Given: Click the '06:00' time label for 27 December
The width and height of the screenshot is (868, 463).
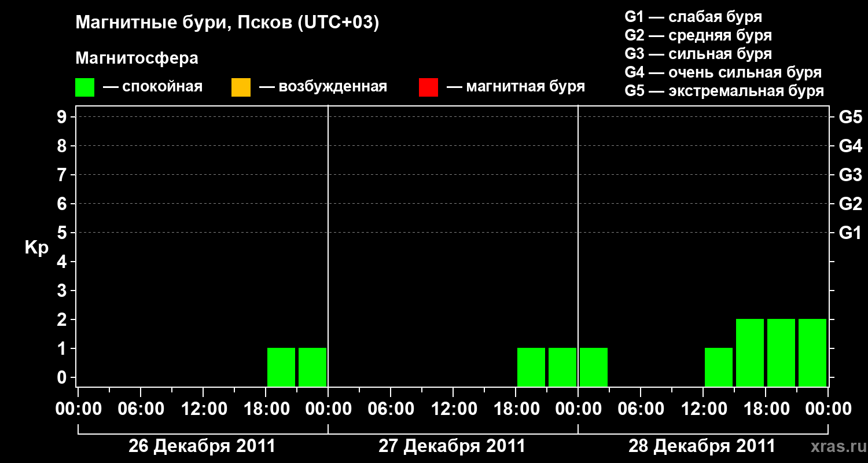Looking at the screenshot, I should 391,409.
